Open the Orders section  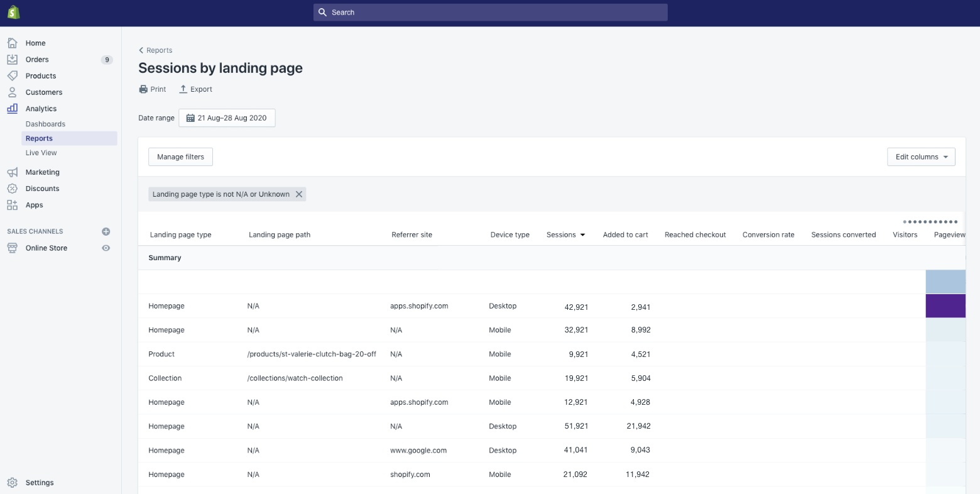(x=37, y=60)
